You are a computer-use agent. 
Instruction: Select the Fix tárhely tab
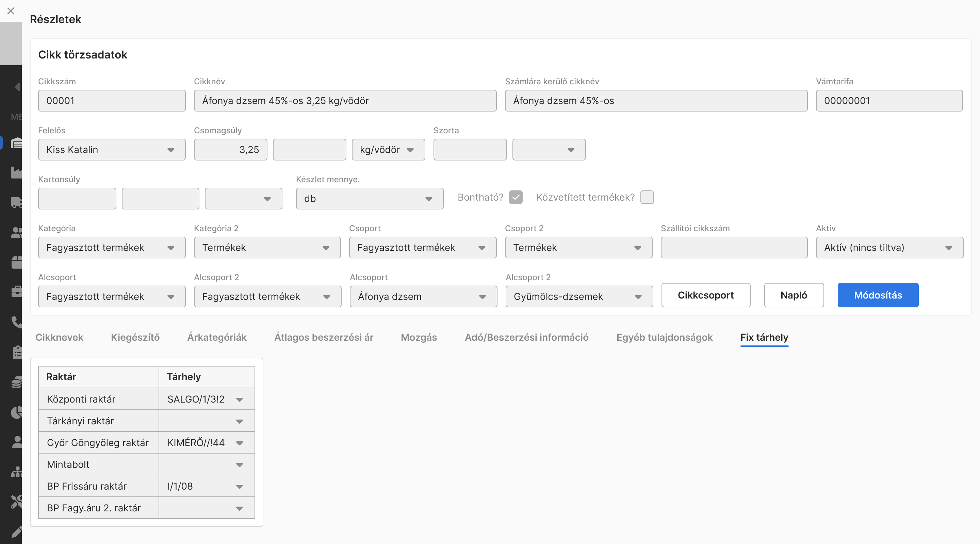[x=764, y=338]
